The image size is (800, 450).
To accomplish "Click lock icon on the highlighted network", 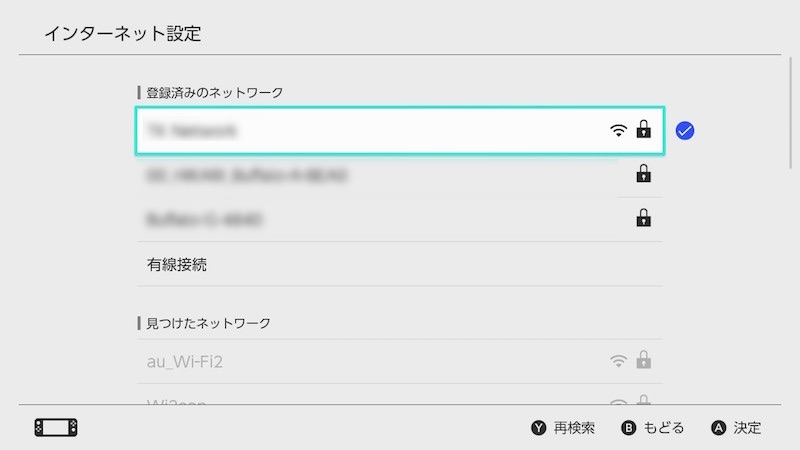I will pos(644,129).
